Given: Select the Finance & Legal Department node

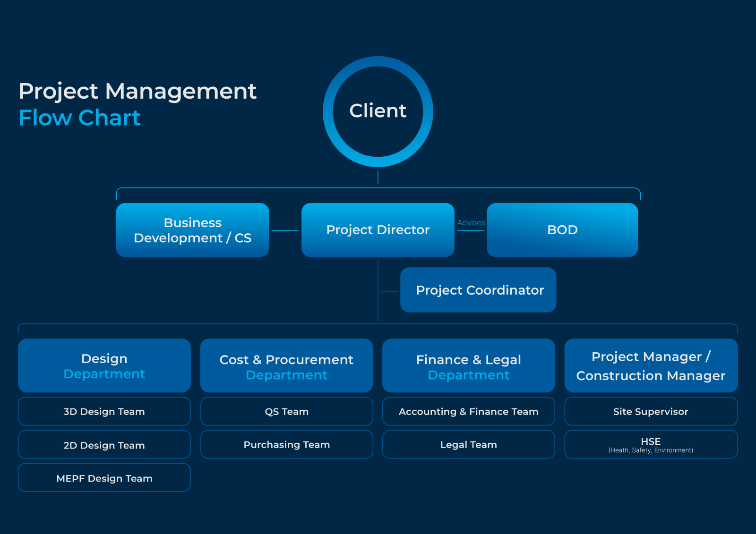Looking at the screenshot, I should pyautogui.click(x=468, y=365).
